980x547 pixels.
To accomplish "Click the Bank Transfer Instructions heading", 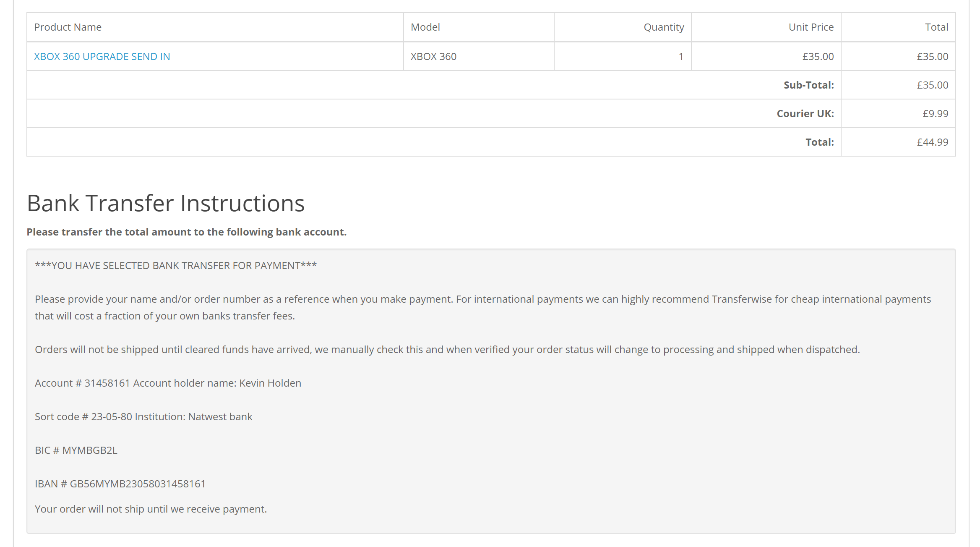I will [x=166, y=203].
